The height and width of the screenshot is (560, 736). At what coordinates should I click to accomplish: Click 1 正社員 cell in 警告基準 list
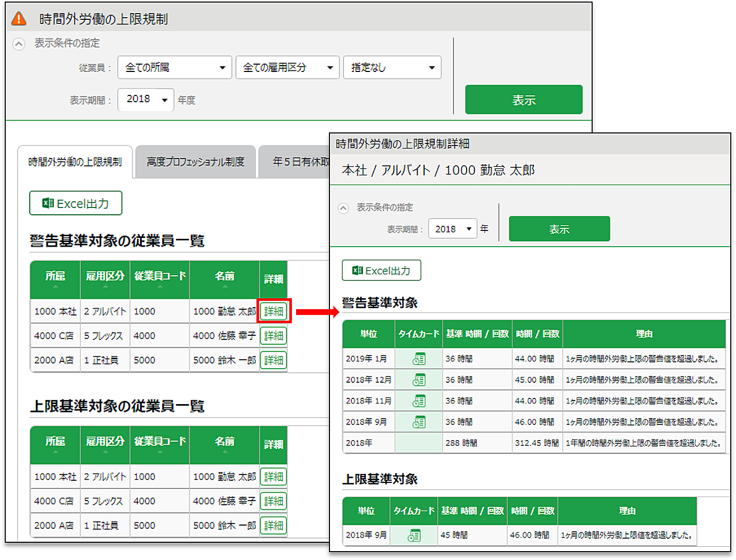105,360
